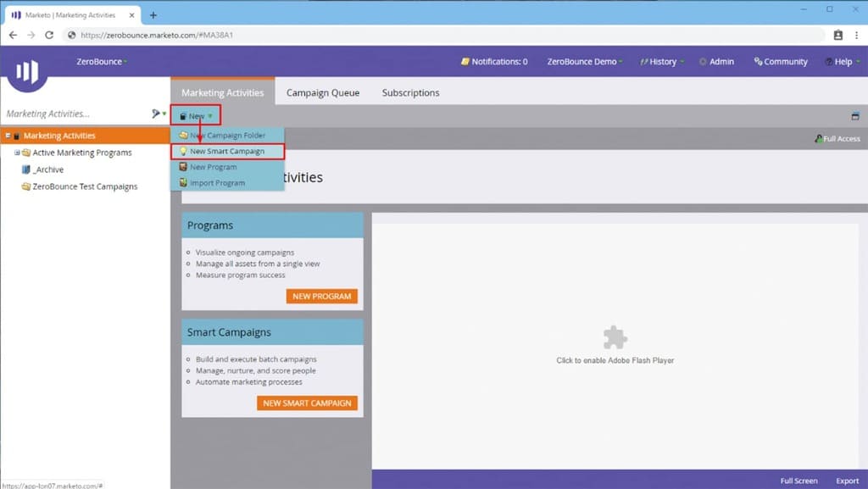Open the Community link

click(x=781, y=61)
